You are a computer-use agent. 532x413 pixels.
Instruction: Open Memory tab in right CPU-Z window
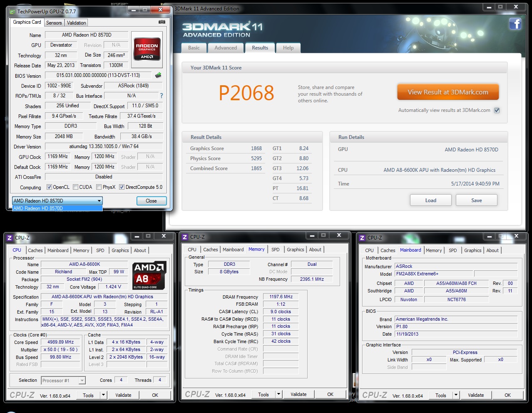pyautogui.click(x=434, y=250)
